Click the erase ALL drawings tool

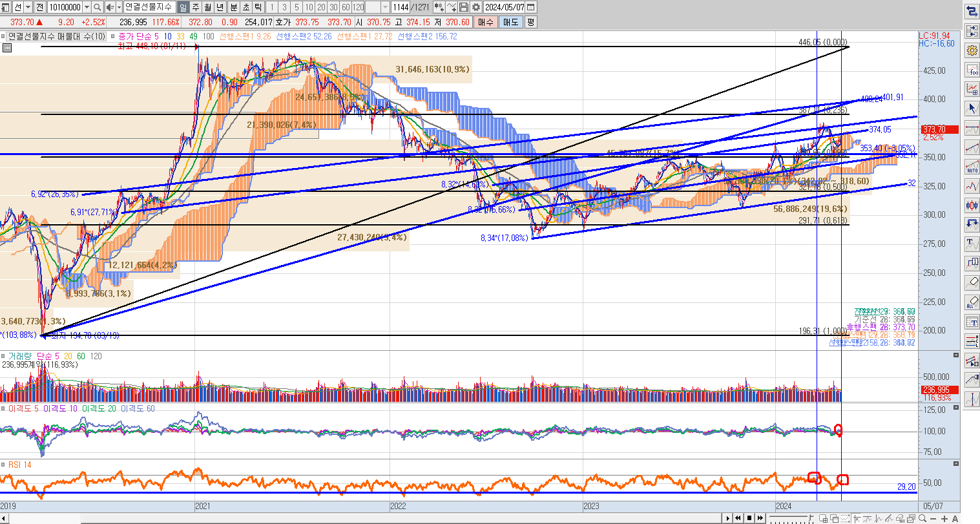point(972,302)
